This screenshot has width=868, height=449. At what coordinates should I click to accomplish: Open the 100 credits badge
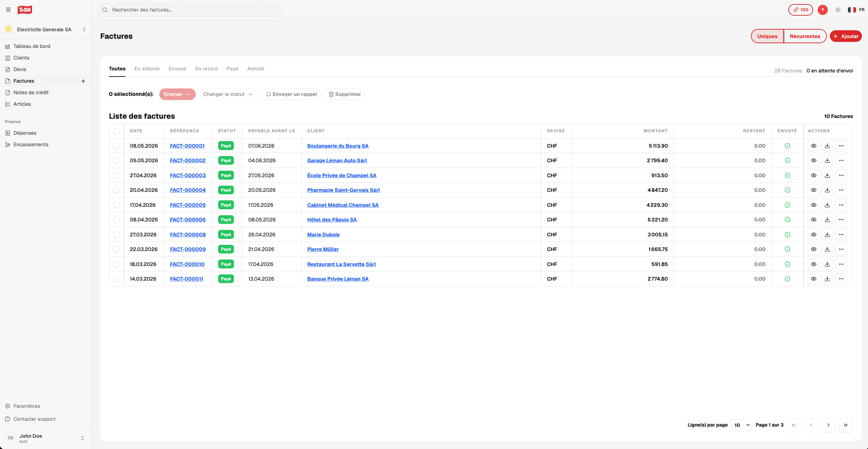(x=801, y=10)
